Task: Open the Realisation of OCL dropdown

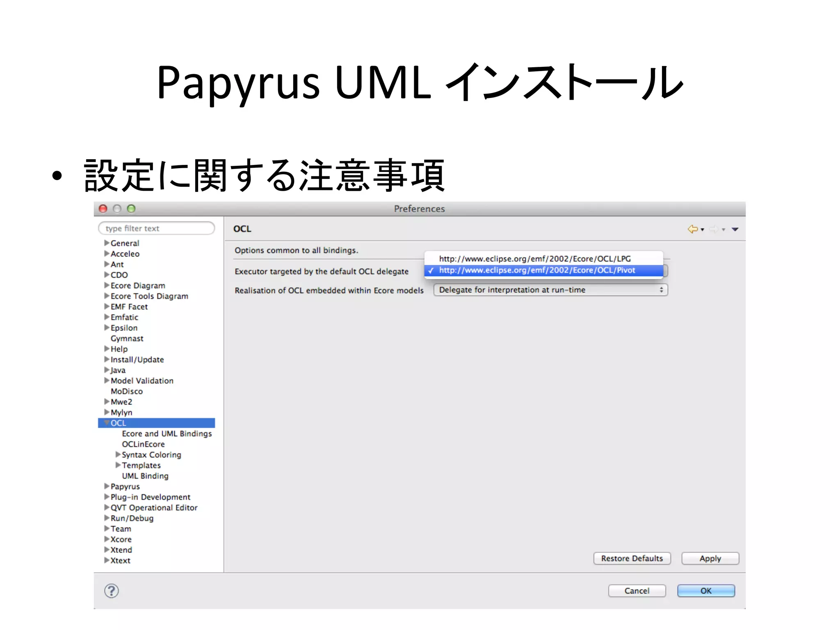Action: point(550,290)
